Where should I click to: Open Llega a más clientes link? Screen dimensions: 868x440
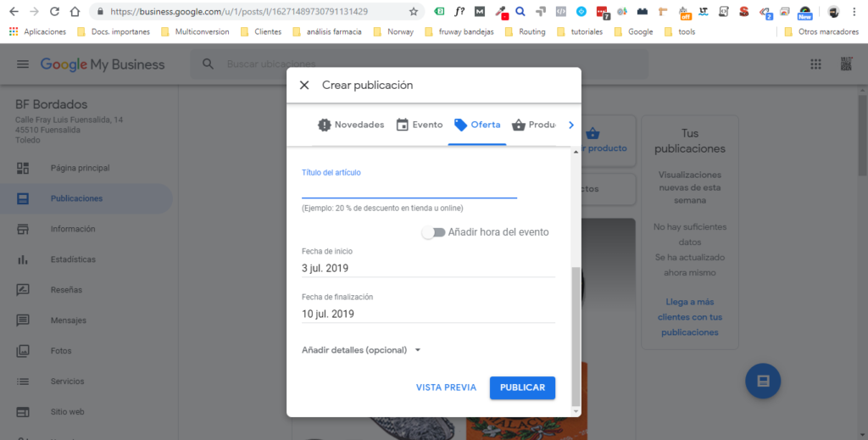[690, 317]
